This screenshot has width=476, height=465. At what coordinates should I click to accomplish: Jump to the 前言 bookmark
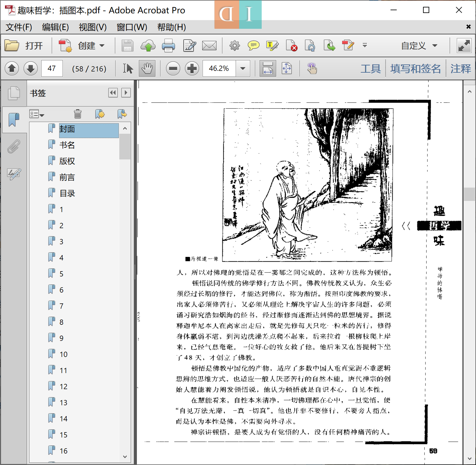67,177
